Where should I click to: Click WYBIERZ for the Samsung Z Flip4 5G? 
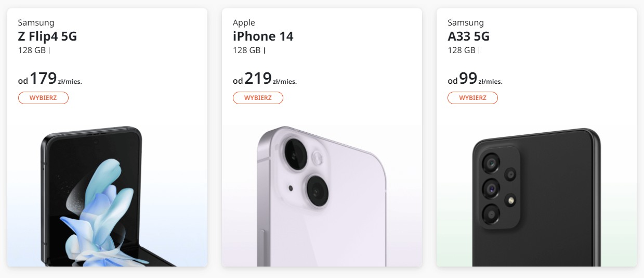[43, 98]
